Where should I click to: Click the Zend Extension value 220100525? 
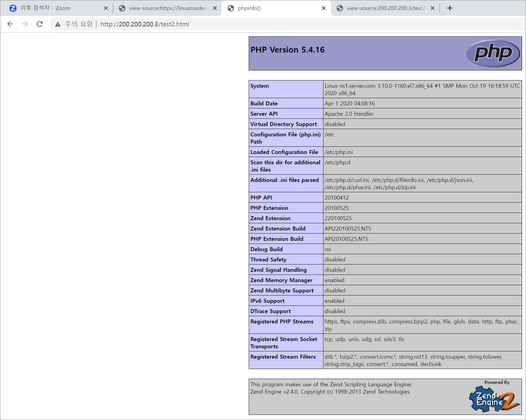pos(338,218)
